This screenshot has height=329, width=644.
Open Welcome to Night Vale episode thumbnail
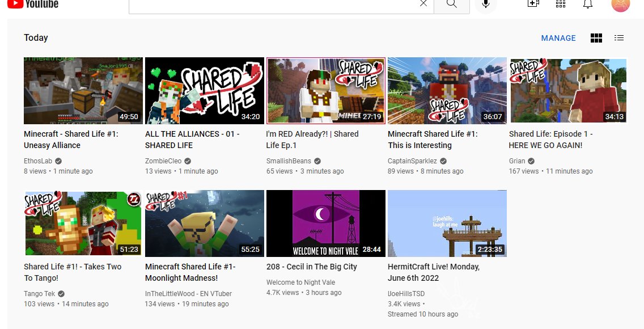pyautogui.click(x=326, y=223)
